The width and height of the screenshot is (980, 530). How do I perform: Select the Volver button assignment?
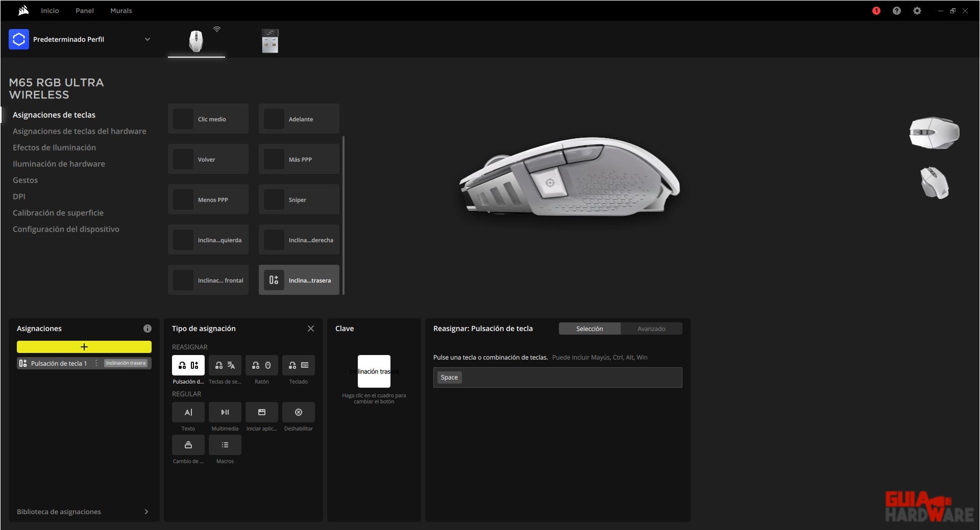tap(208, 159)
